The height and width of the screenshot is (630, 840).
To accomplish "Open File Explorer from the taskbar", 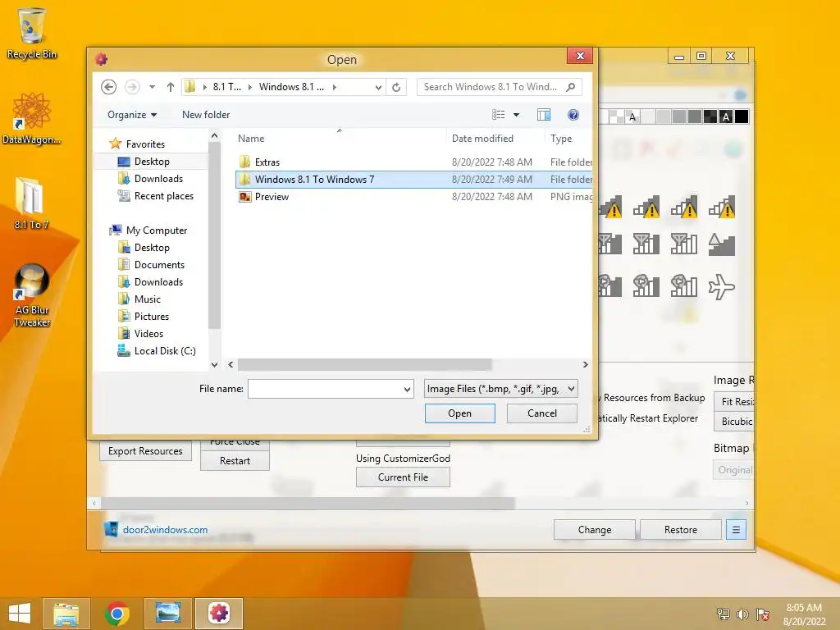I will coord(66,614).
